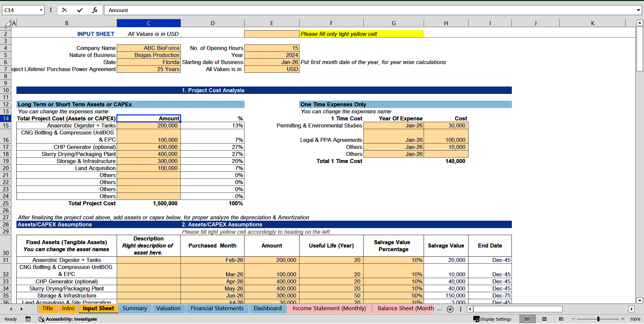644x324 pixels.
Task: Zoom out with the minus button
Action: pyautogui.click(x=574, y=319)
